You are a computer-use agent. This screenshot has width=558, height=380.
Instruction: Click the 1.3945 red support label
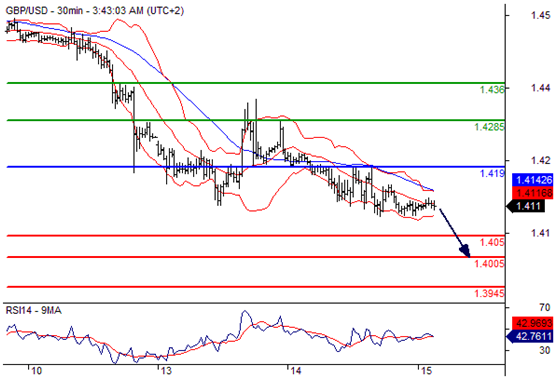(489, 294)
